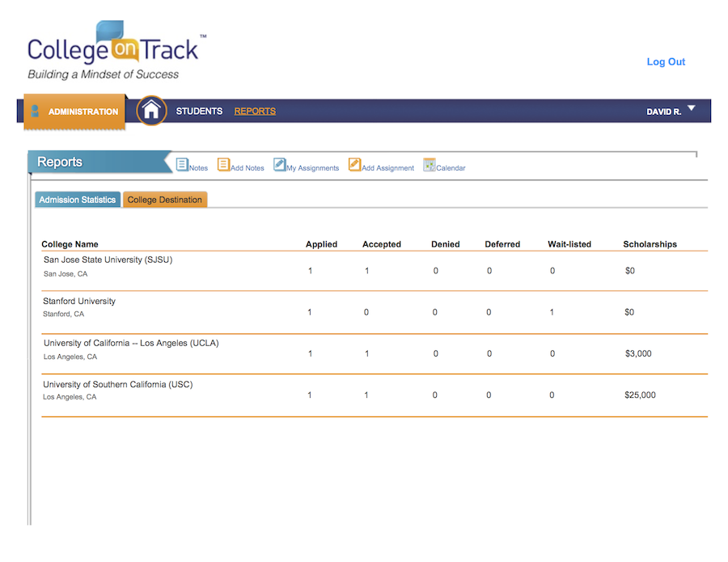The width and height of the screenshot is (728, 562).
Task: Click USC's denied count of 0
Action: point(435,395)
